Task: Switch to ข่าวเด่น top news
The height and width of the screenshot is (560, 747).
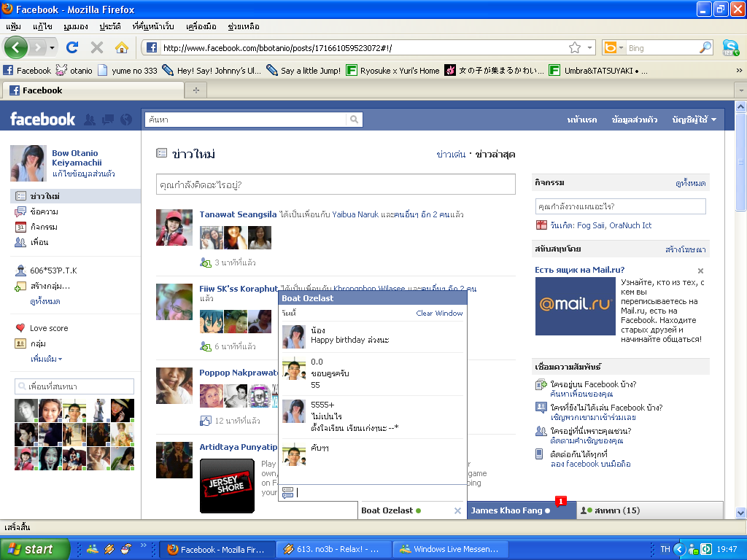Action: click(x=451, y=155)
